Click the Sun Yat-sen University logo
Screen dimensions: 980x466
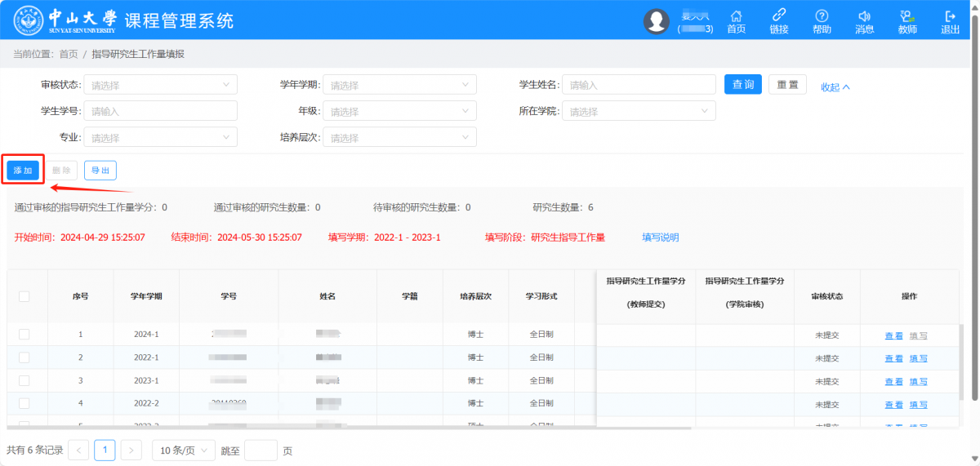tap(29, 20)
